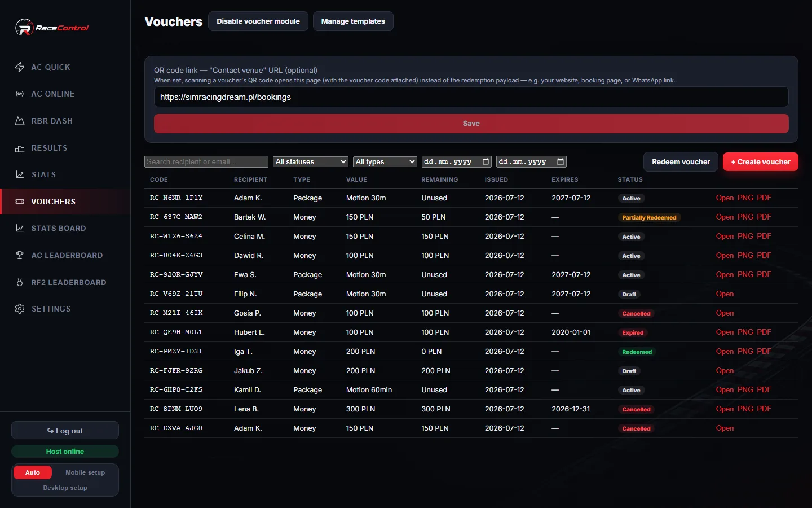Click the Stats chart icon
The width and height of the screenshot is (812, 508).
pyautogui.click(x=20, y=174)
